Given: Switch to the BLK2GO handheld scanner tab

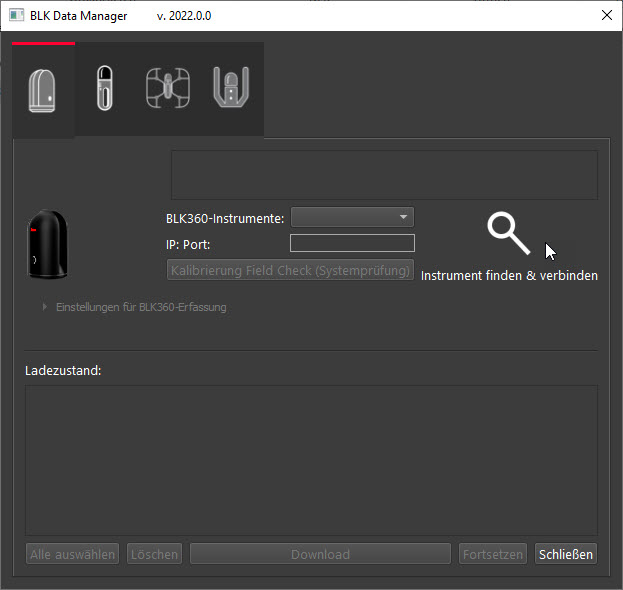Looking at the screenshot, I should point(105,88).
